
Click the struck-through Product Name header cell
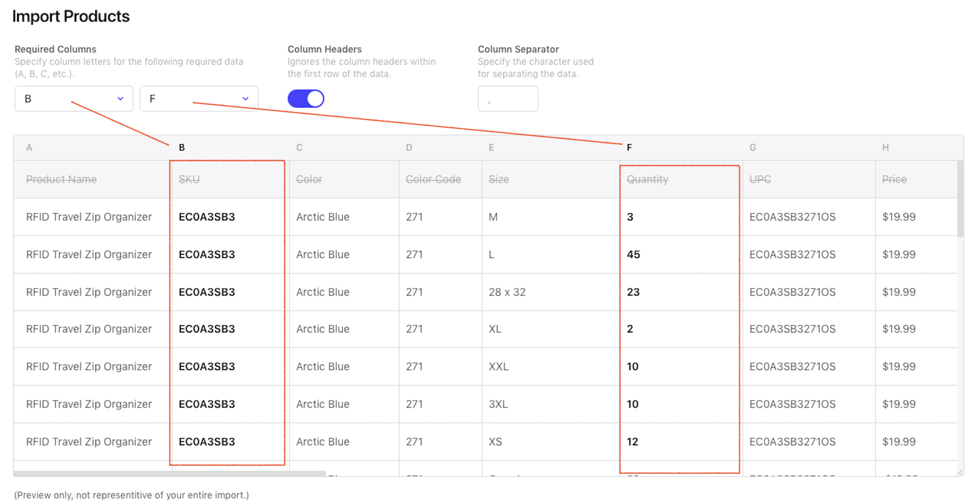(61, 179)
